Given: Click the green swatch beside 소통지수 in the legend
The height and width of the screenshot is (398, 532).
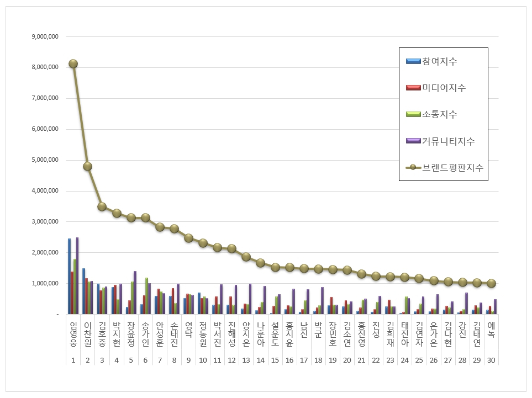Looking at the screenshot, I should coord(413,114).
